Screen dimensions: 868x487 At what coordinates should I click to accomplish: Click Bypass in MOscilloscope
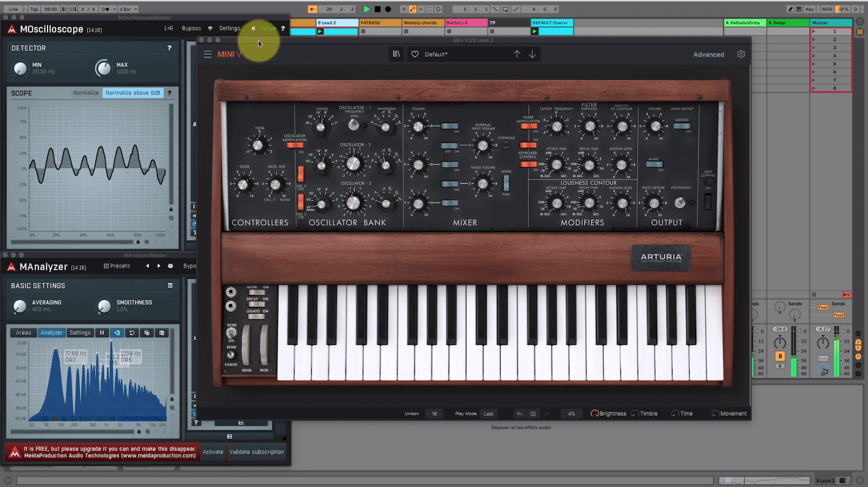[x=192, y=28]
